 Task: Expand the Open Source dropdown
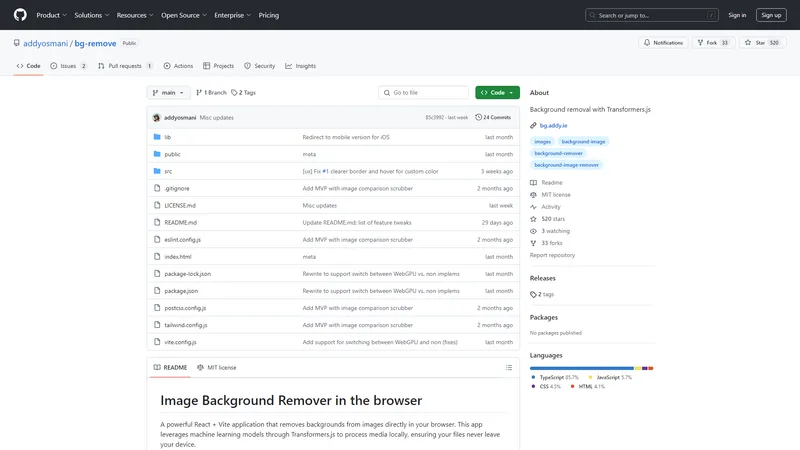click(184, 15)
